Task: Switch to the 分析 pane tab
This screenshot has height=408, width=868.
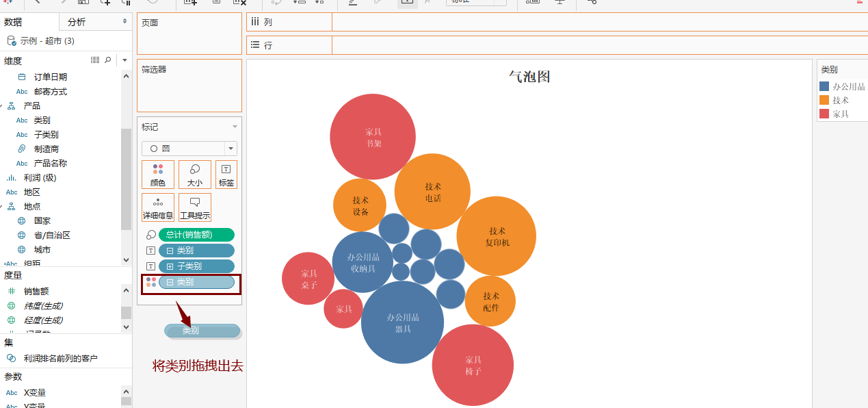Action: (77, 22)
